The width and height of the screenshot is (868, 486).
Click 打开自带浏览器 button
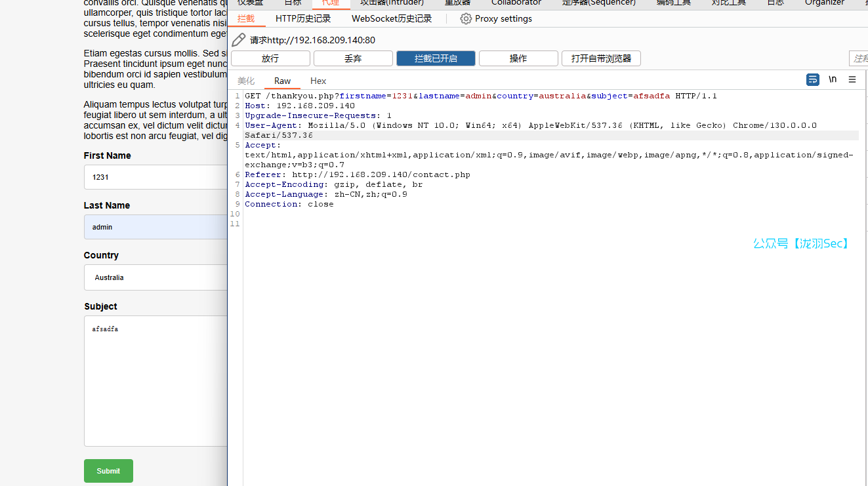pos(601,58)
